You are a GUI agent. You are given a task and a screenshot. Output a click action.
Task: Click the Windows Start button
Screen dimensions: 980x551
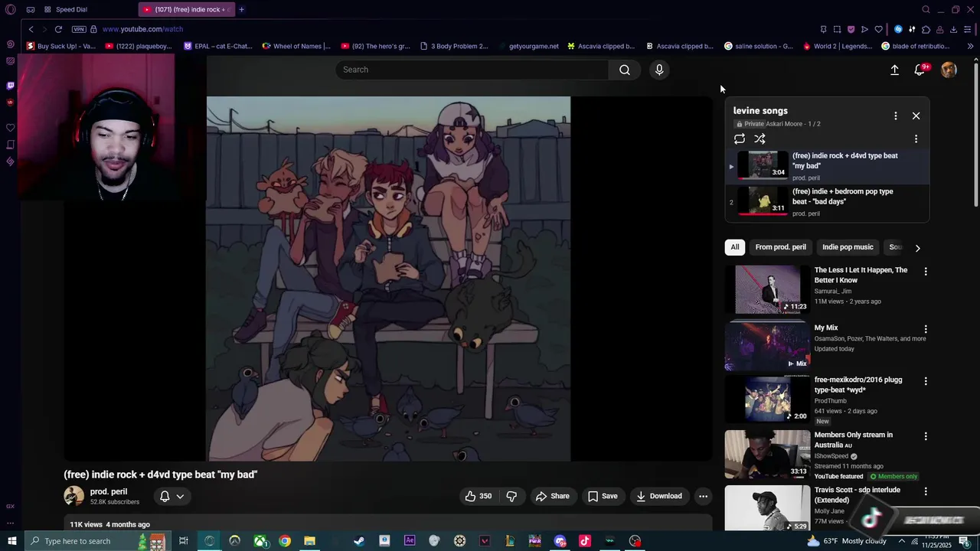(11, 541)
